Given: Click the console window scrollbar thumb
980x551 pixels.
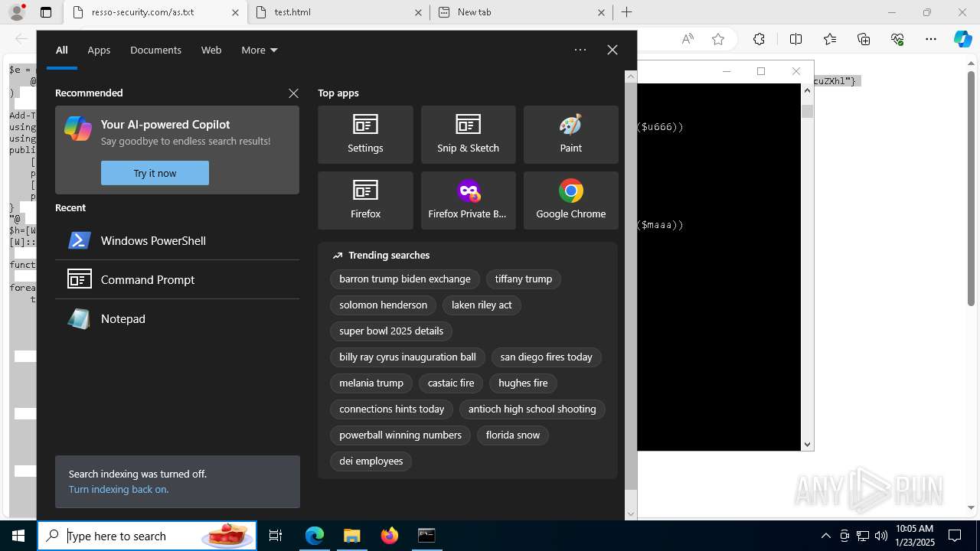Looking at the screenshot, I should [x=807, y=111].
